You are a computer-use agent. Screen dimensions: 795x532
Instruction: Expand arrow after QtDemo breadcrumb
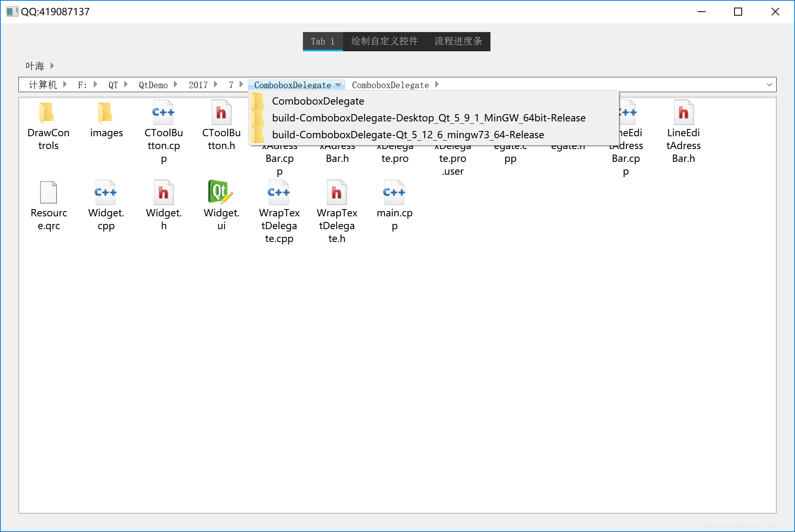[x=176, y=84]
